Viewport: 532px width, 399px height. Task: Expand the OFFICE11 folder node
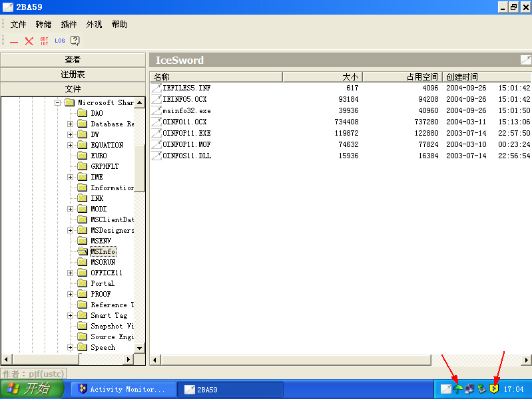tap(70, 273)
